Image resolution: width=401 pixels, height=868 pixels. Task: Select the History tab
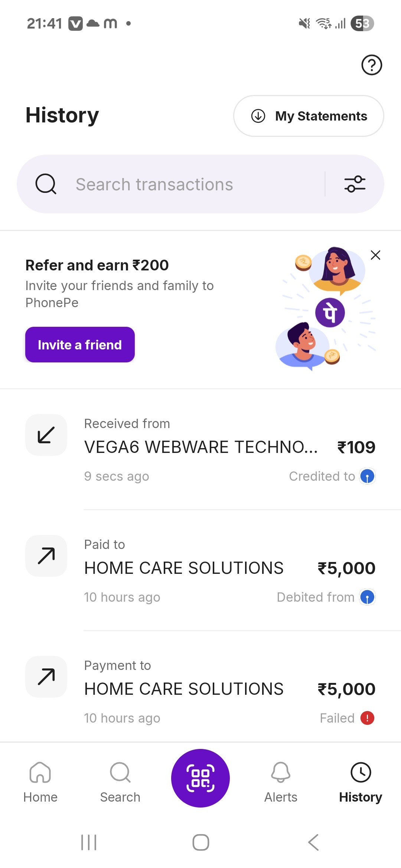[x=361, y=781]
